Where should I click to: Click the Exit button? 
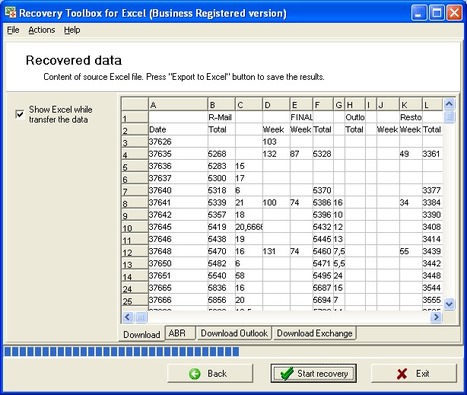pos(414,373)
